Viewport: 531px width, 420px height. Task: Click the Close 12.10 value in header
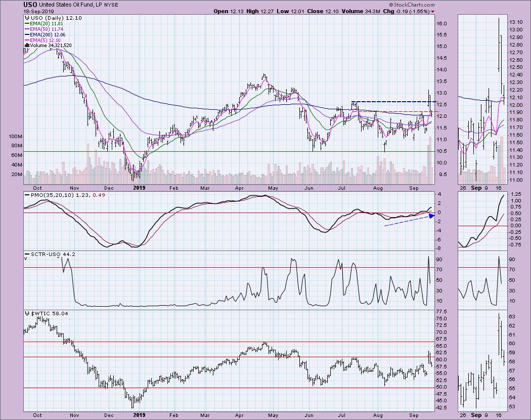tap(323, 11)
